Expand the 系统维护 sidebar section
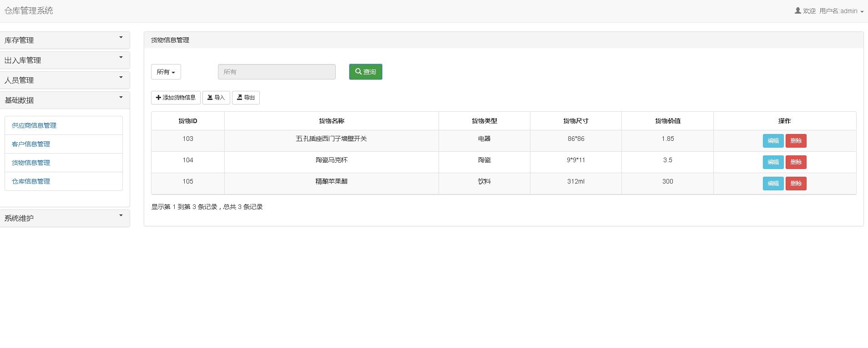Viewport: 868px width, 348px height. tap(64, 218)
